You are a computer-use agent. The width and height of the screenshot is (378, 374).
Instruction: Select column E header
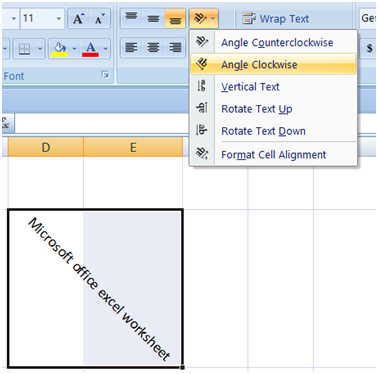click(x=133, y=147)
